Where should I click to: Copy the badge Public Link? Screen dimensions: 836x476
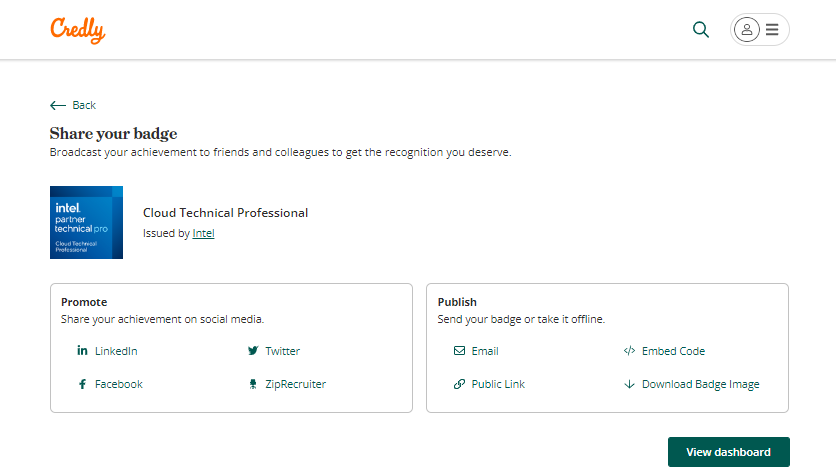(498, 384)
